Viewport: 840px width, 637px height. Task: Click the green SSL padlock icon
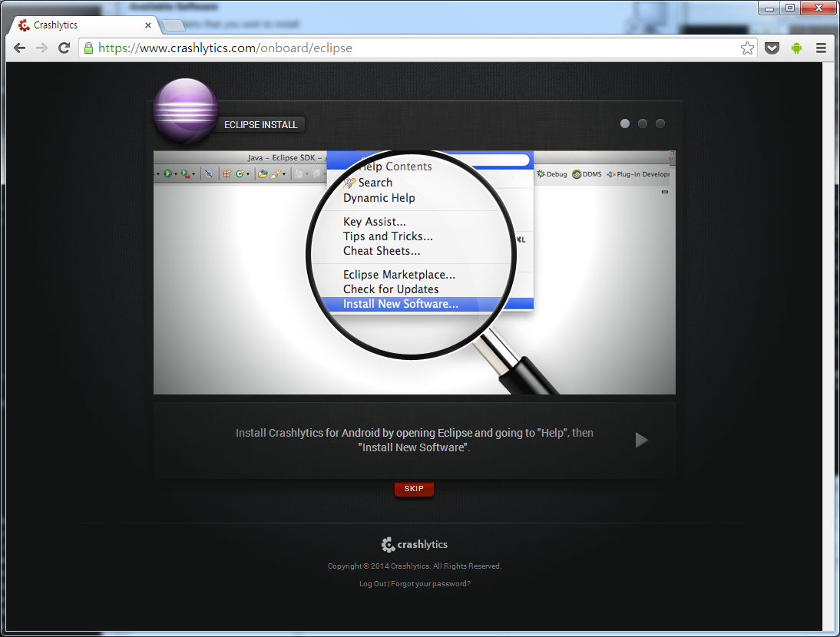pos(89,48)
